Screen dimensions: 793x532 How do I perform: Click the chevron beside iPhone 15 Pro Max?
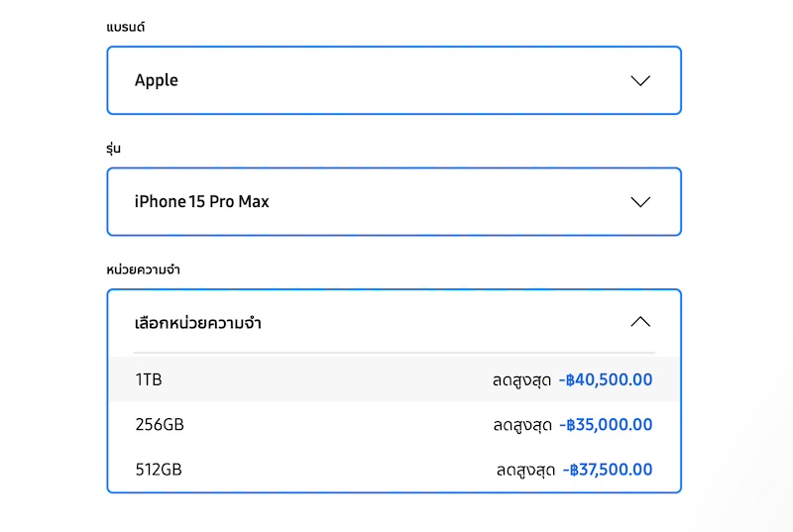click(x=640, y=202)
